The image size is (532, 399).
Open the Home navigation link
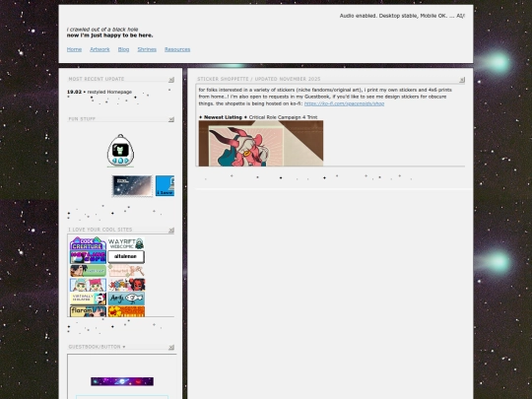coord(74,49)
